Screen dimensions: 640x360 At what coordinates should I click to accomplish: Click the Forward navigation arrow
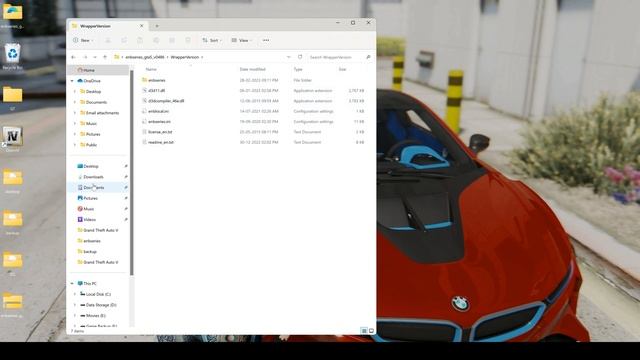[x=85, y=57]
